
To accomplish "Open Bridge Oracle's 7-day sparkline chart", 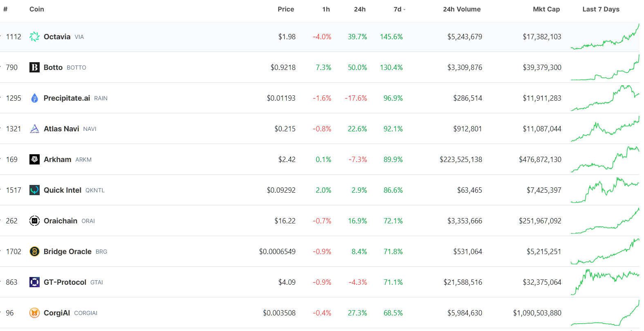I will tap(605, 252).
